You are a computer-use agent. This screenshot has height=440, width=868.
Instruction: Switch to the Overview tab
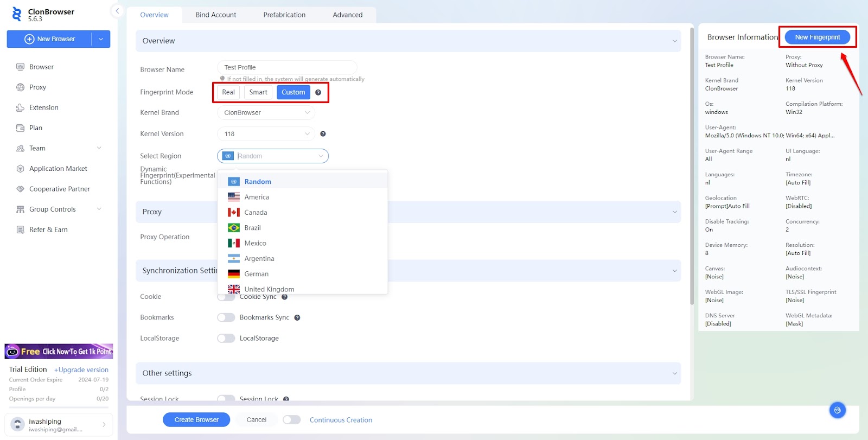[x=154, y=15]
